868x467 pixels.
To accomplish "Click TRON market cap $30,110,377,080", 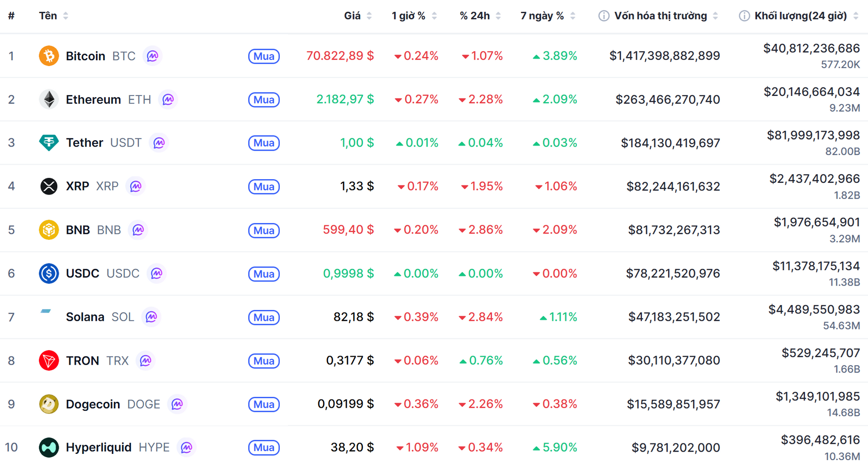I will (674, 361).
